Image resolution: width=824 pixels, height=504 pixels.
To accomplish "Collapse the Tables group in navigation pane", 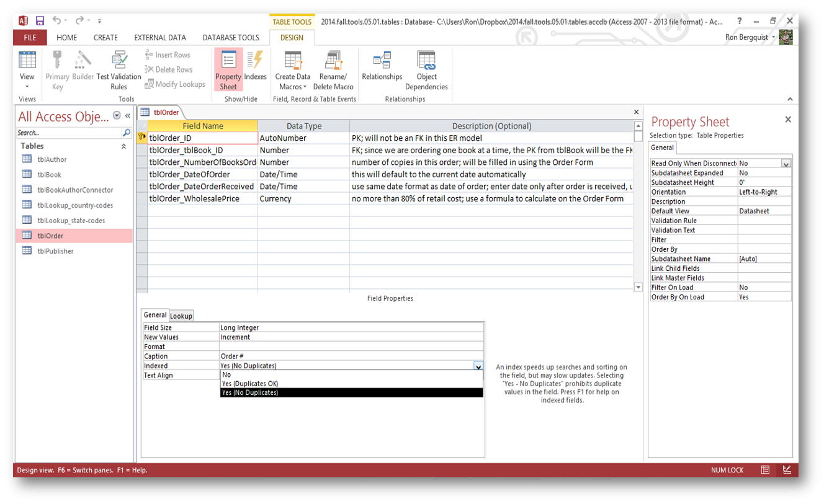I will coord(123,146).
